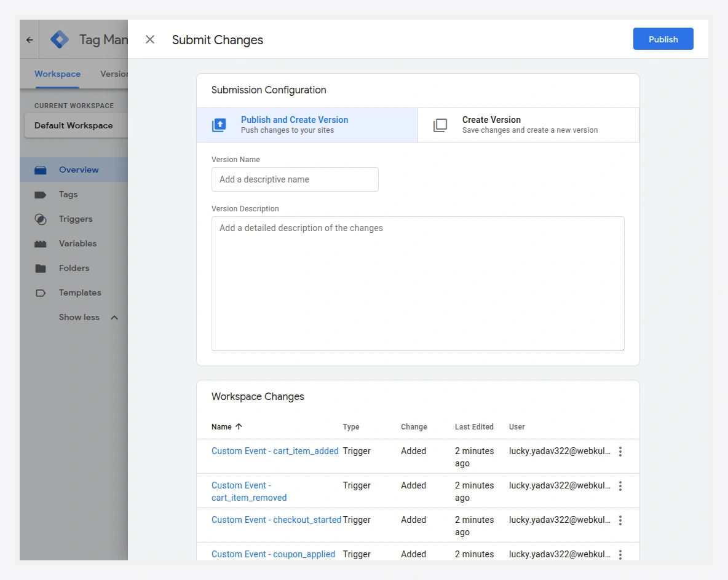This screenshot has height=580, width=728.
Task: Click the Last Edited column header
Action: [x=474, y=427]
